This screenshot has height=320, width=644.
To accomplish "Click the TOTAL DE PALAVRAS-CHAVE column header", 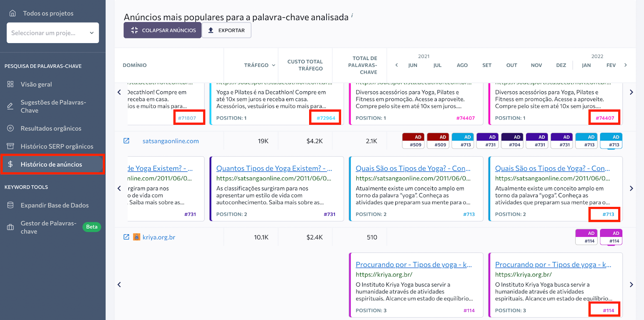I will (363, 65).
